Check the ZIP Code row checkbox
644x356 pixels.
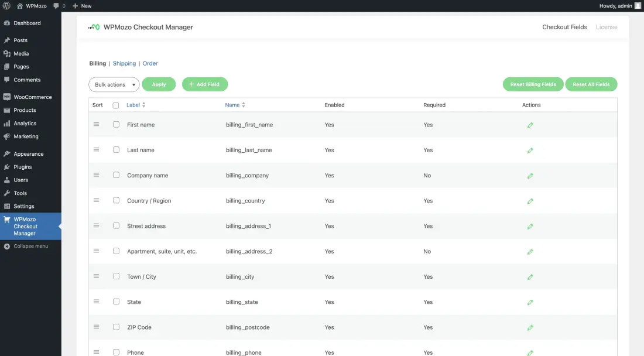tap(117, 327)
